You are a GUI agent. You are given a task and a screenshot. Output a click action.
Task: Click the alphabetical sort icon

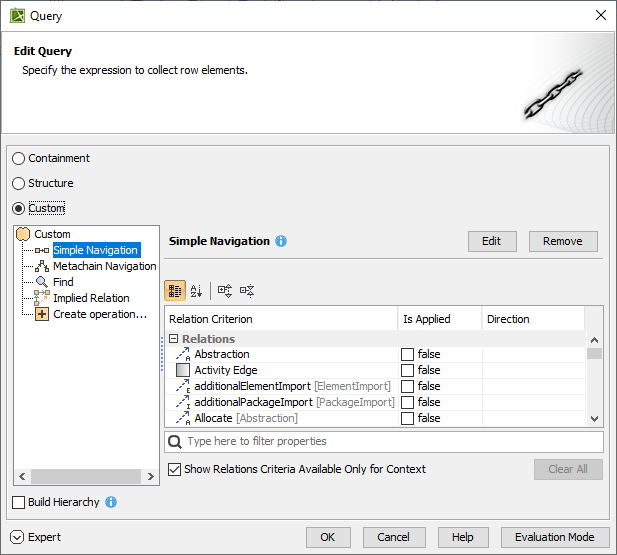pos(196,290)
